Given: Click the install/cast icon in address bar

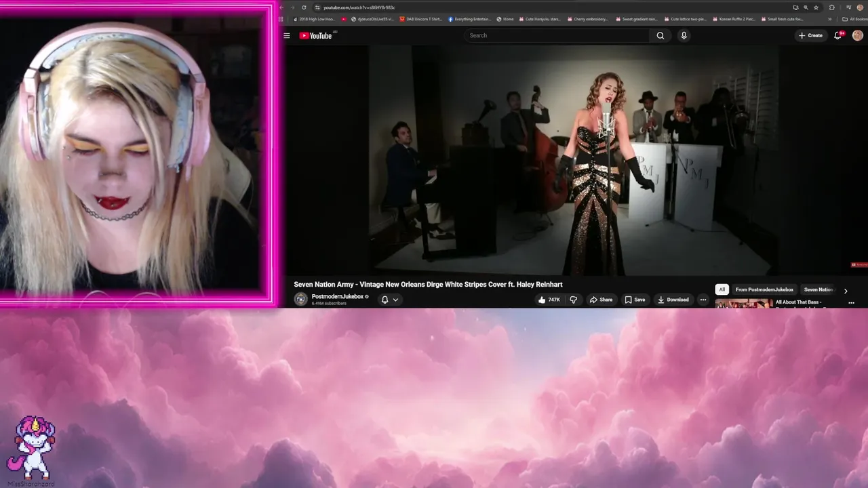Looking at the screenshot, I should [795, 7].
